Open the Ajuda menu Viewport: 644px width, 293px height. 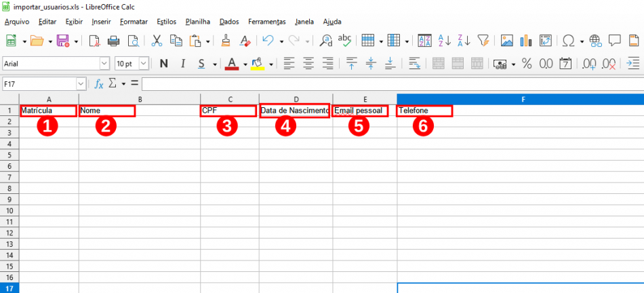332,22
